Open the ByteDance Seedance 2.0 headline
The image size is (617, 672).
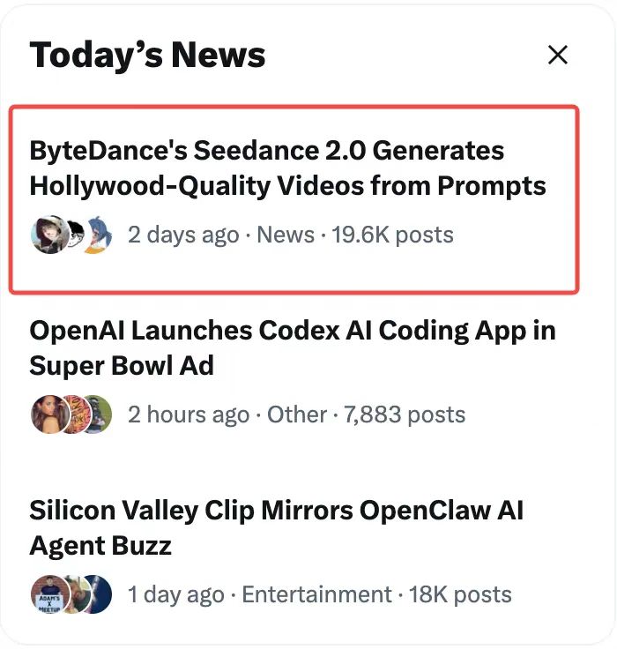[287, 168]
